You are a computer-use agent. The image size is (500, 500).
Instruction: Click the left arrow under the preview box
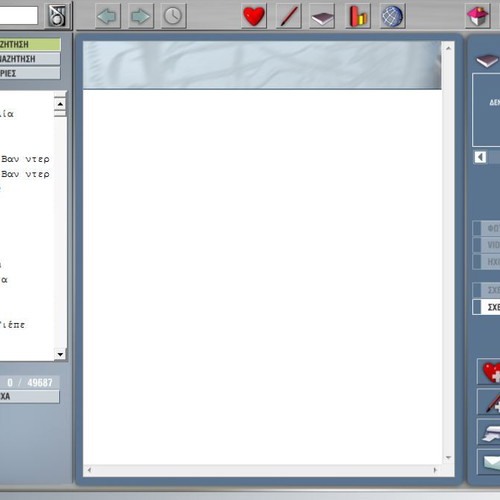coord(480,157)
